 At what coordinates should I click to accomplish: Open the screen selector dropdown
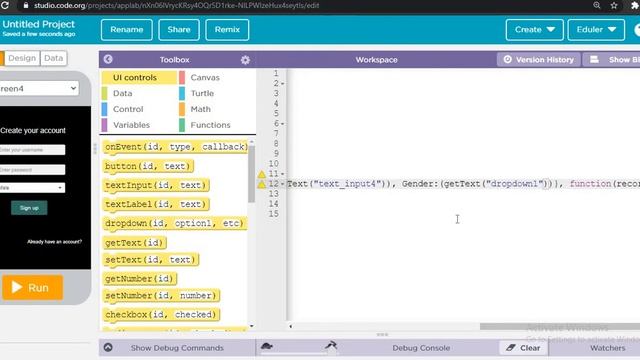38,88
